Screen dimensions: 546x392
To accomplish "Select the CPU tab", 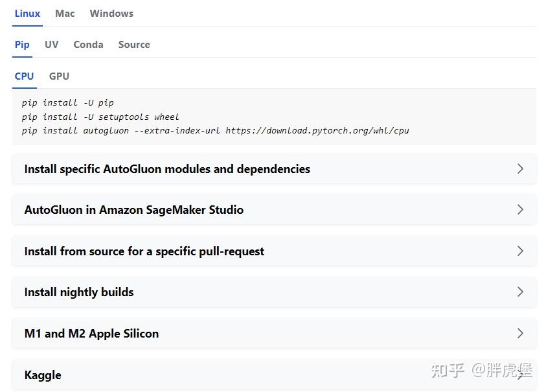I will pos(24,76).
